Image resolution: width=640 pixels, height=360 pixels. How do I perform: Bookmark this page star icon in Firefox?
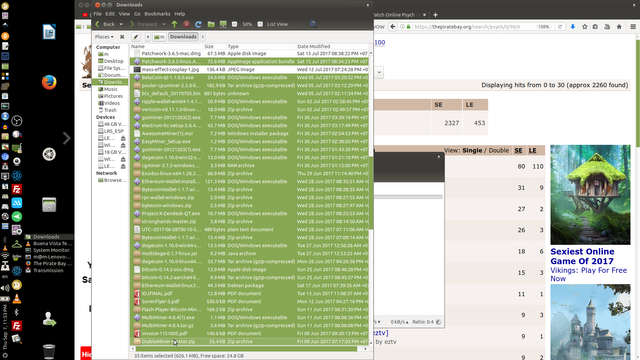click(x=584, y=27)
